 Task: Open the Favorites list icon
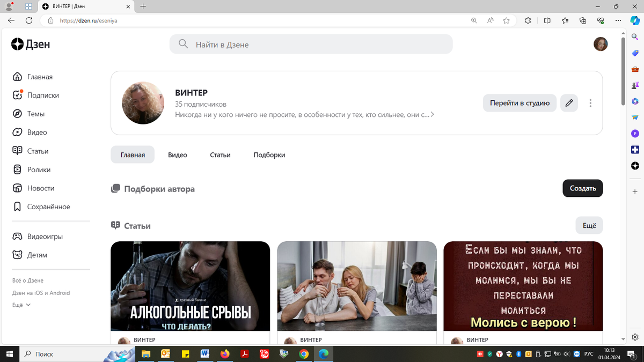[565, 20]
